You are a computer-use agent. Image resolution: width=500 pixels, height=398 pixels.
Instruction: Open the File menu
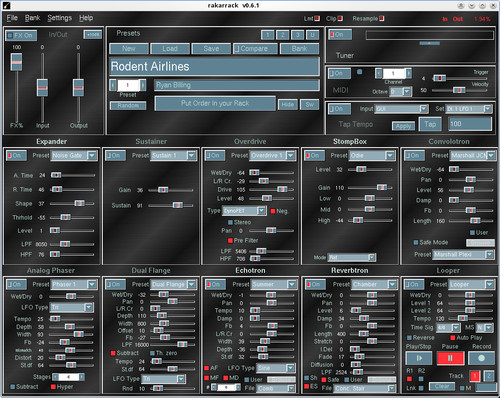point(12,18)
